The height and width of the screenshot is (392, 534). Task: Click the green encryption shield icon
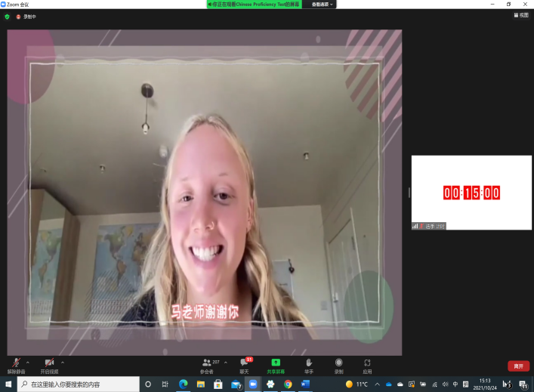[8, 16]
